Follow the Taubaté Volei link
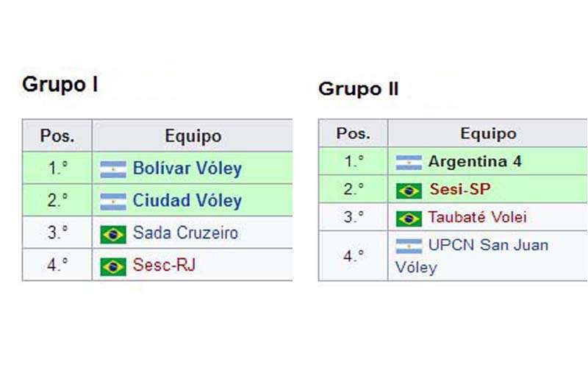This screenshot has width=588, height=390. [477, 217]
